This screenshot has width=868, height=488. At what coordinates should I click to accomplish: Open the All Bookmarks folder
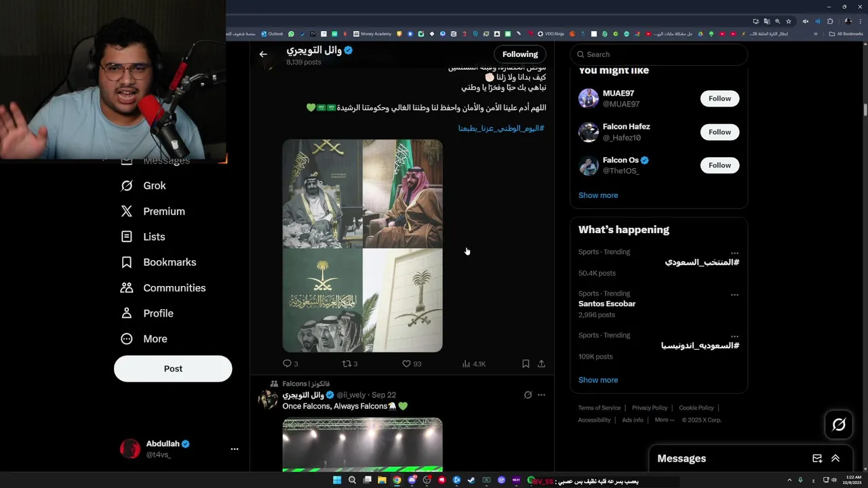[846, 34]
